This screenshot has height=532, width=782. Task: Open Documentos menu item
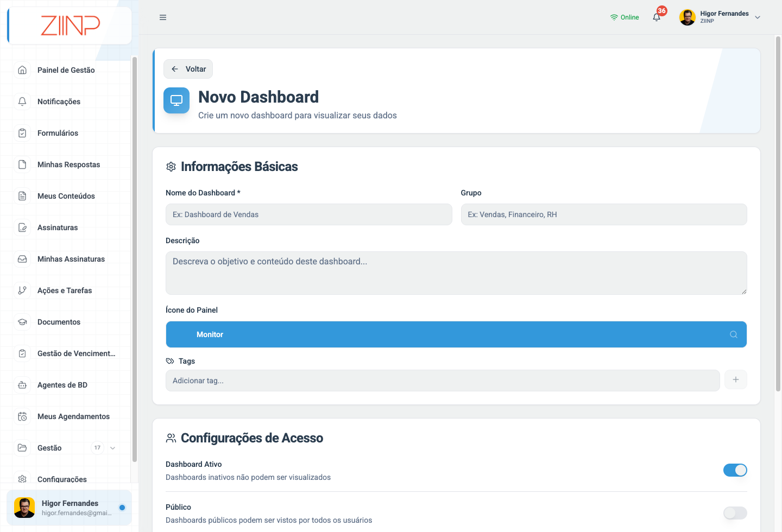pyautogui.click(x=66, y=322)
